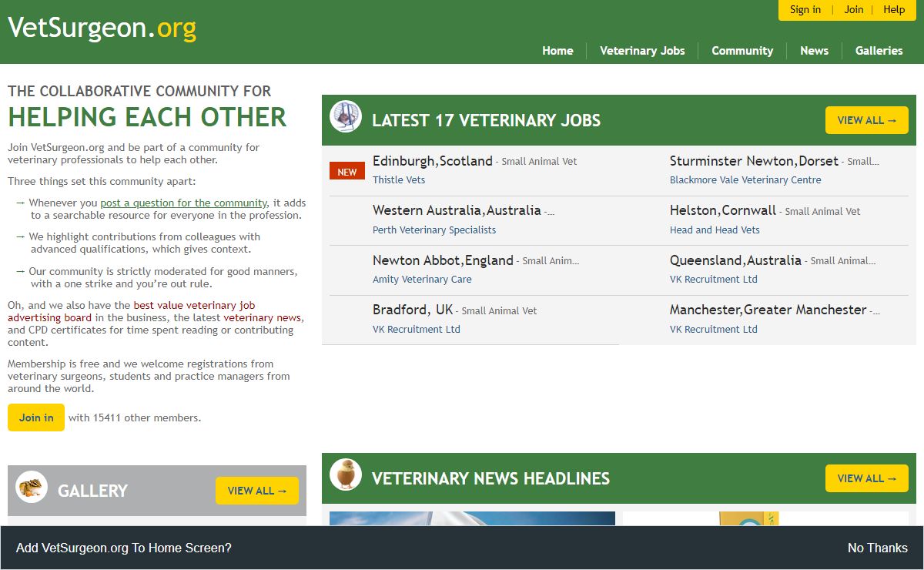Open the Bradford, UK job listing
This screenshot has height=570, width=924.
click(413, 310)
